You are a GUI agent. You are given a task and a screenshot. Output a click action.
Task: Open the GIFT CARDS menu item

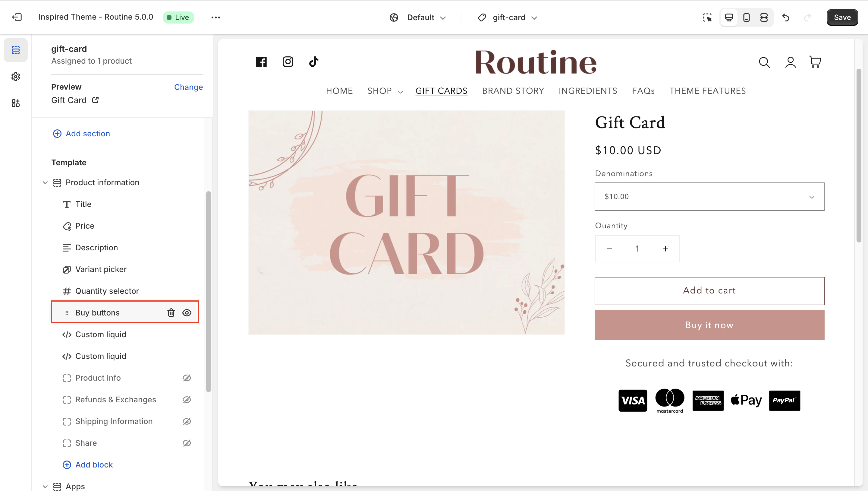coord(441,91)
